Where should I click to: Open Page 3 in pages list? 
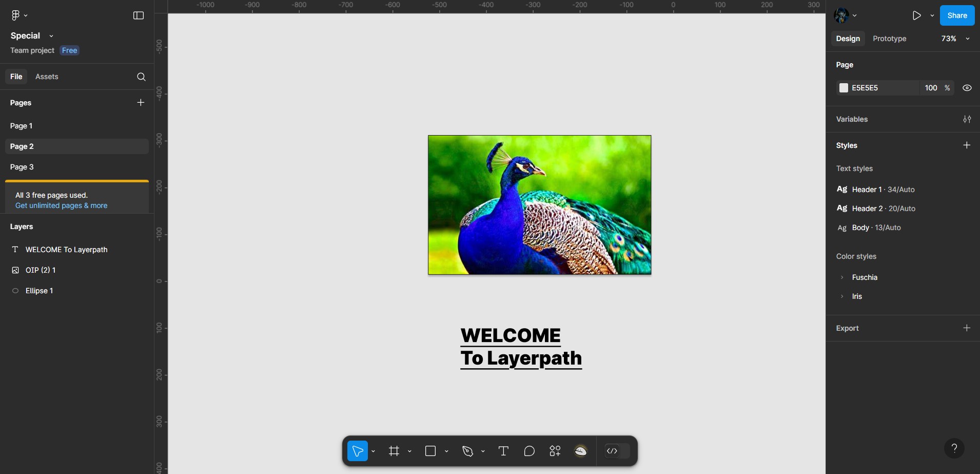(x=77, y=167)
